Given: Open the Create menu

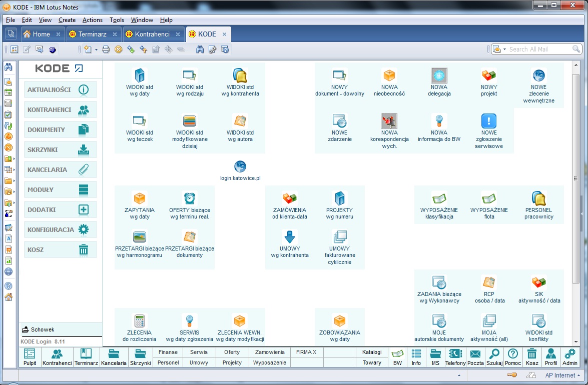Looking at the screenshot, I should coord(67,20).
